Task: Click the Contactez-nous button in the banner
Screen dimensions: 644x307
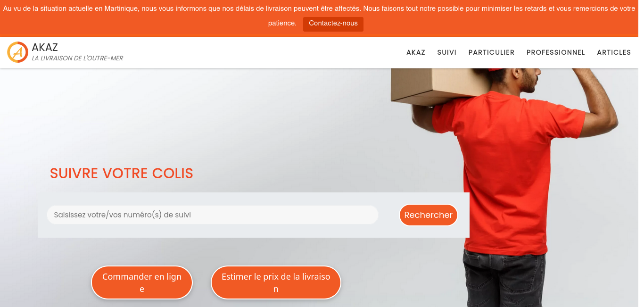Action: (x=333, y=24)
